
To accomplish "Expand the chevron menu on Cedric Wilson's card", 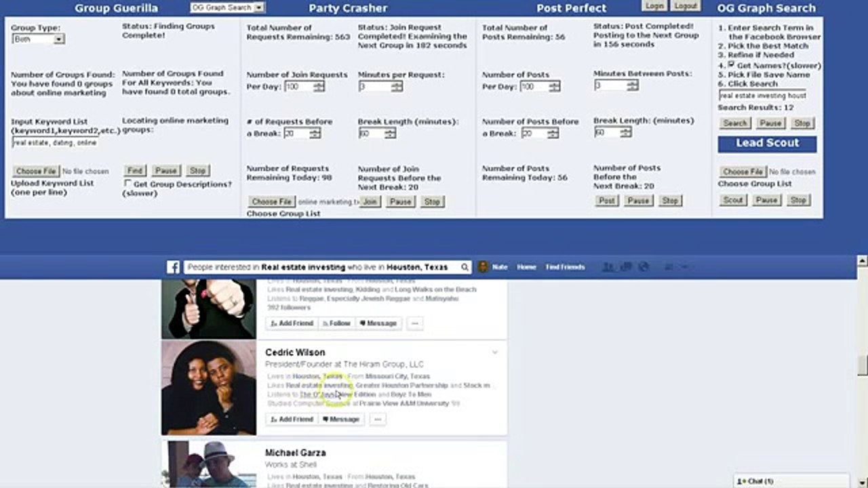I will coord(494,352).
